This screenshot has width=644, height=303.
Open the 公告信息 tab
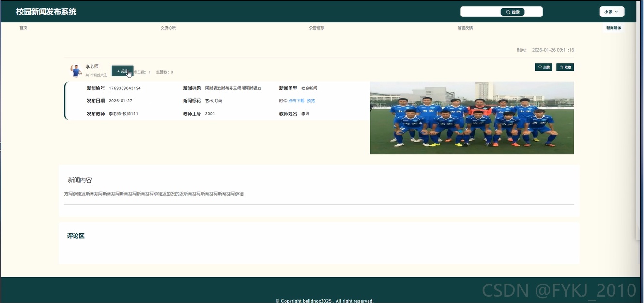click(x=317, y=28)
